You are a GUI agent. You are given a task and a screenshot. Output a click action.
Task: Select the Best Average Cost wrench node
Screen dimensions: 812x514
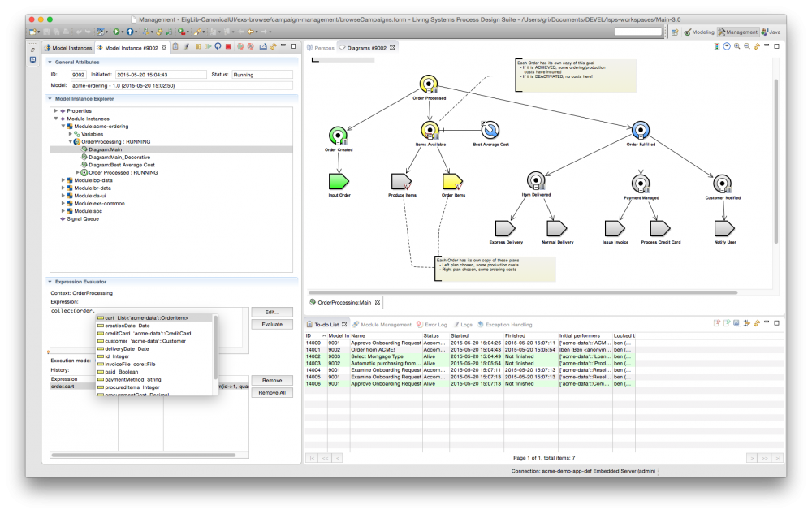(490, 130)
